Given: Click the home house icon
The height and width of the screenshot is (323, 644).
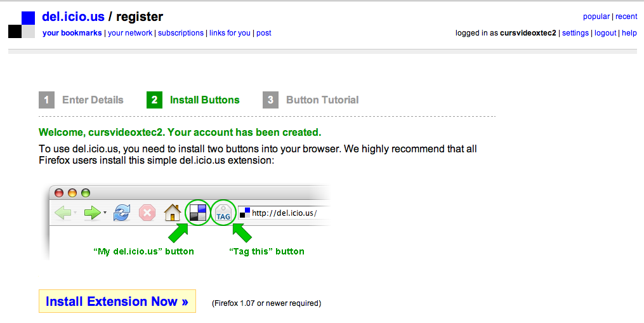Looking at the screenshot, I should [173, 213].
